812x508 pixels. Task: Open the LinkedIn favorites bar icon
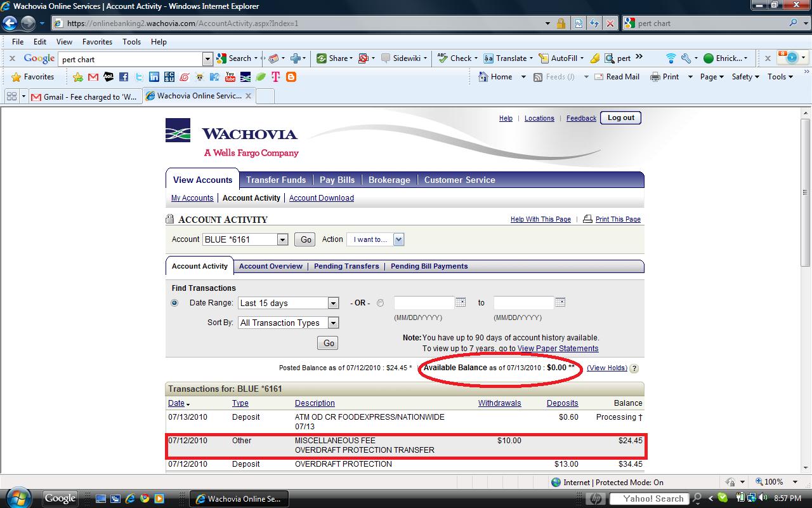coord(154,77)
